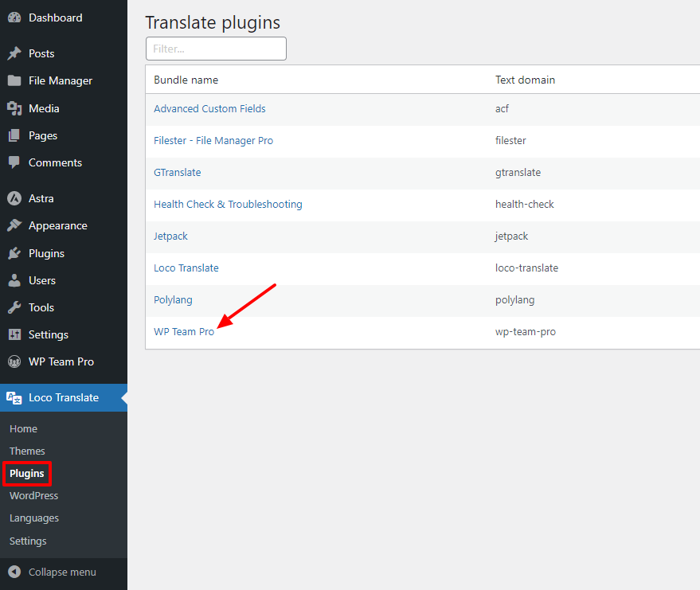This screenshot has width=700, height=590.
Task: Open the Jetpack bundle link
Action: click(x=170, y=236)
